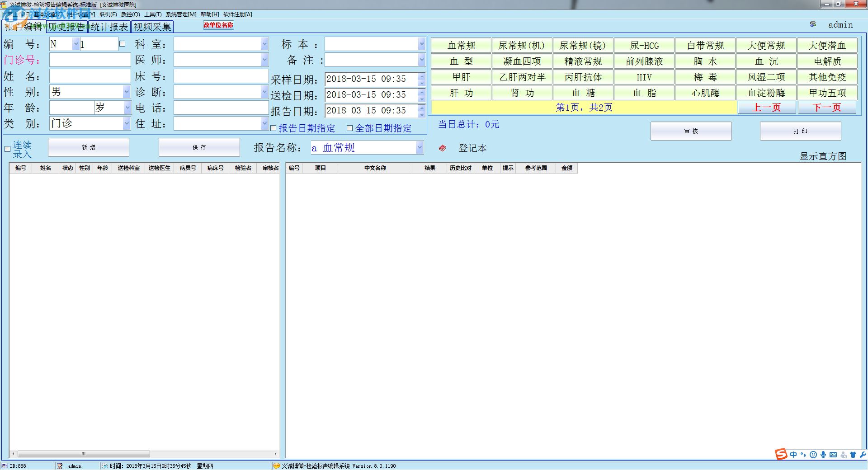Image resolution: width=868 pixels, height=470 pixels.
Task: Open the 联机(E) menu
Action: 108,14
